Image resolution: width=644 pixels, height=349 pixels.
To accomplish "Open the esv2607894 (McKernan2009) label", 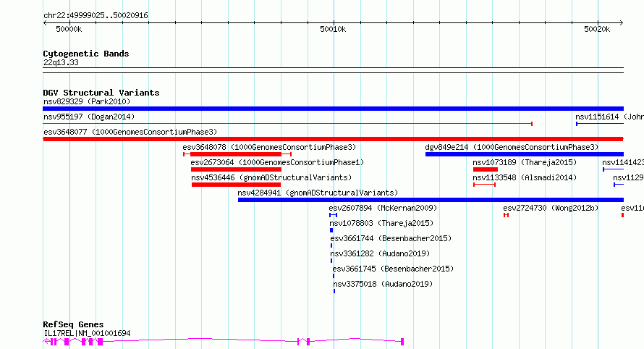I will click(x=384, y=208).
